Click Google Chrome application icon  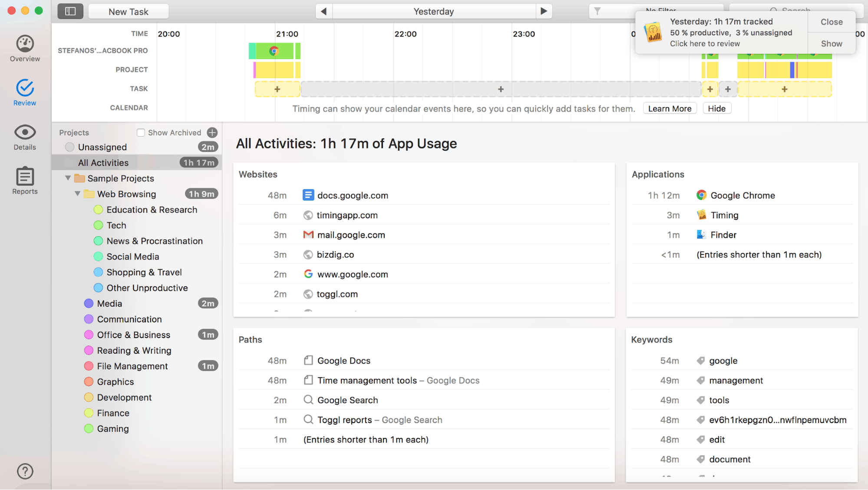701,195
